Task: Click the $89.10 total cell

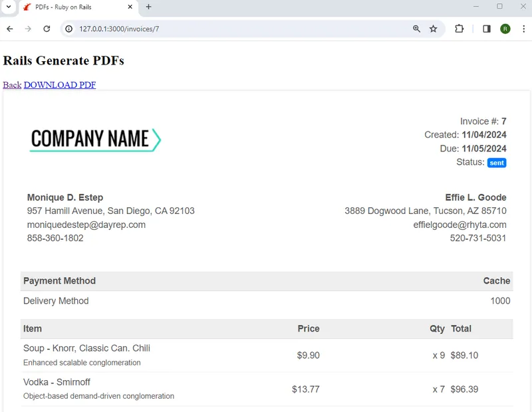Action: coord(464,355)
